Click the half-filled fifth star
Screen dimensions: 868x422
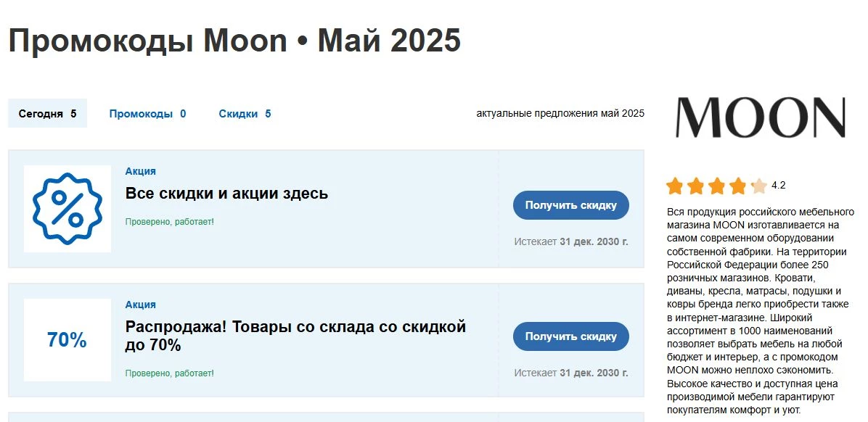point(759,186)
